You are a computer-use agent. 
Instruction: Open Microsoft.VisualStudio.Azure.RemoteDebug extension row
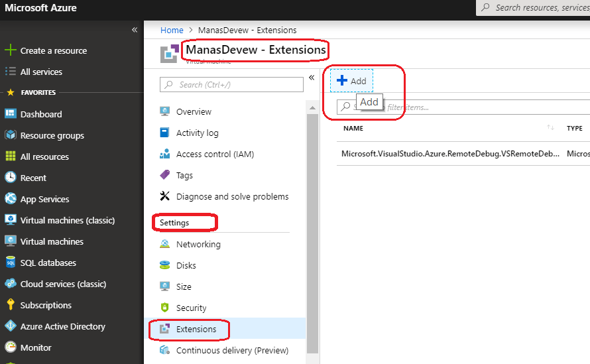tap(463, 154)
